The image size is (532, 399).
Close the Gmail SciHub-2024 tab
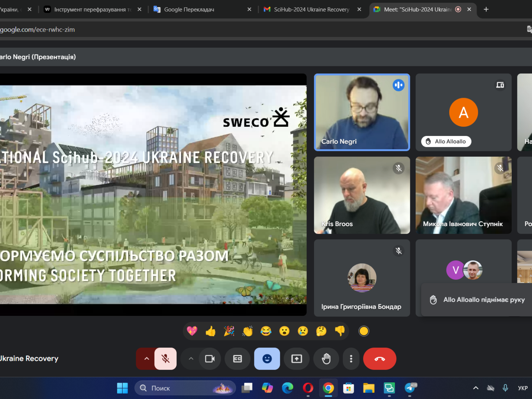point(359,9)
